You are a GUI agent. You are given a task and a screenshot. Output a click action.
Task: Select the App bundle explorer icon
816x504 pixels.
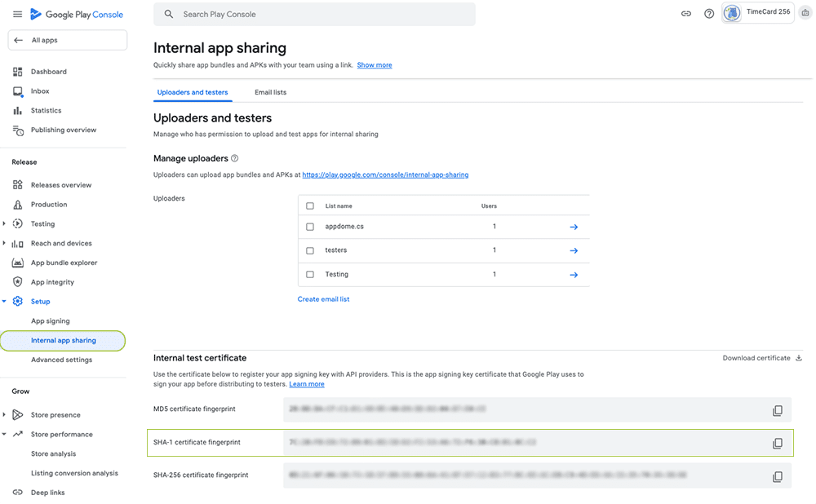point(18,262)
